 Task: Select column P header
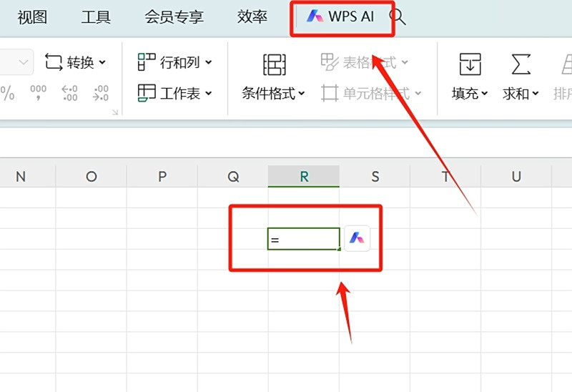[162, 177]
